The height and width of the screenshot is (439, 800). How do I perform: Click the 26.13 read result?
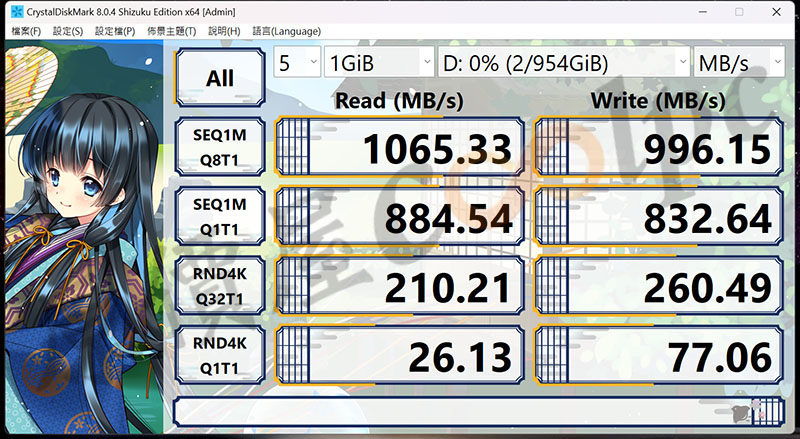[x=399, y=355]
